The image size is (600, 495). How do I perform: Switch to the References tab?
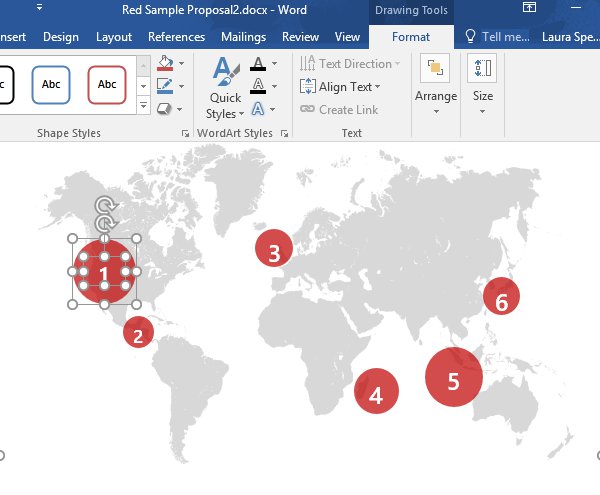(176, 37)
